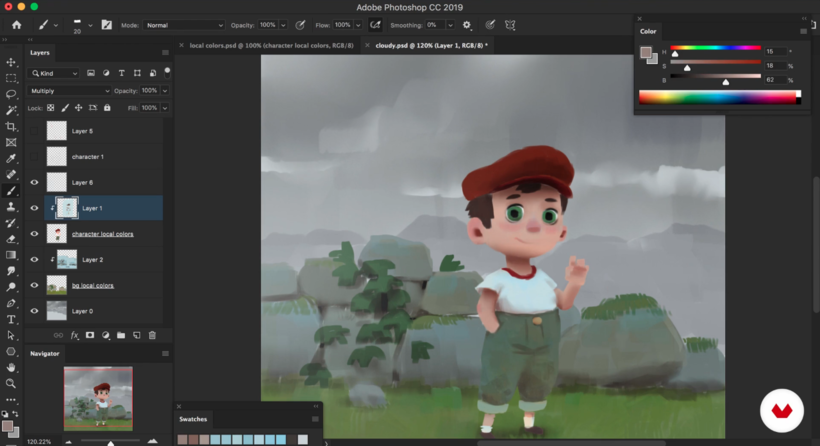This screenshot has width=820, height=446.
Task: Select the Lasso tool
Action: pyautogui.click(x=10, y=94)
